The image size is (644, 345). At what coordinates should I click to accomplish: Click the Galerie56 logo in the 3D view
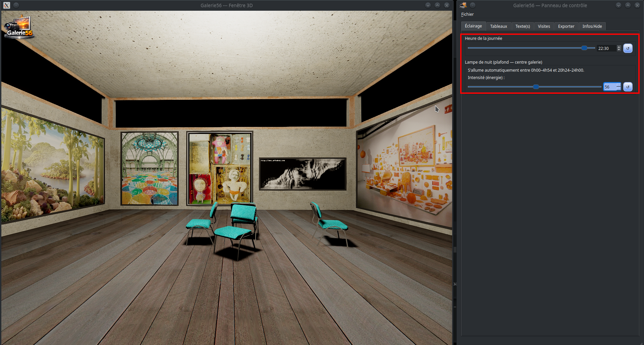tap(19, 27)
